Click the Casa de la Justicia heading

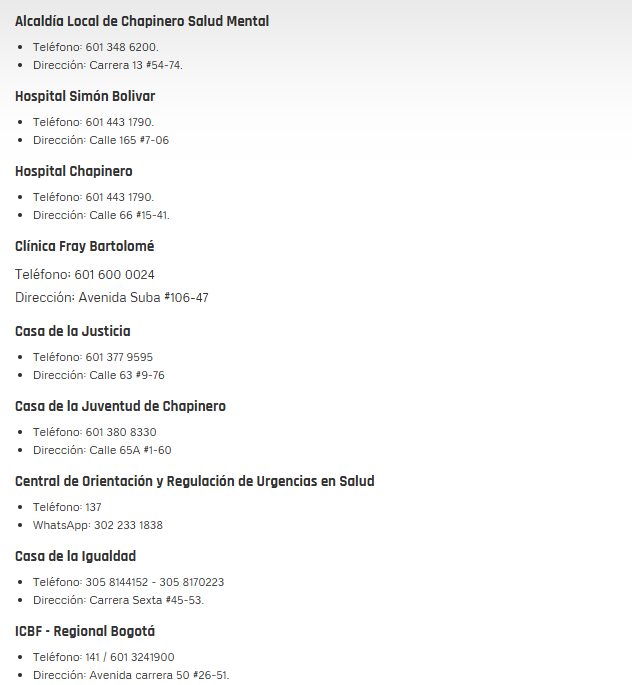[73, 331]
